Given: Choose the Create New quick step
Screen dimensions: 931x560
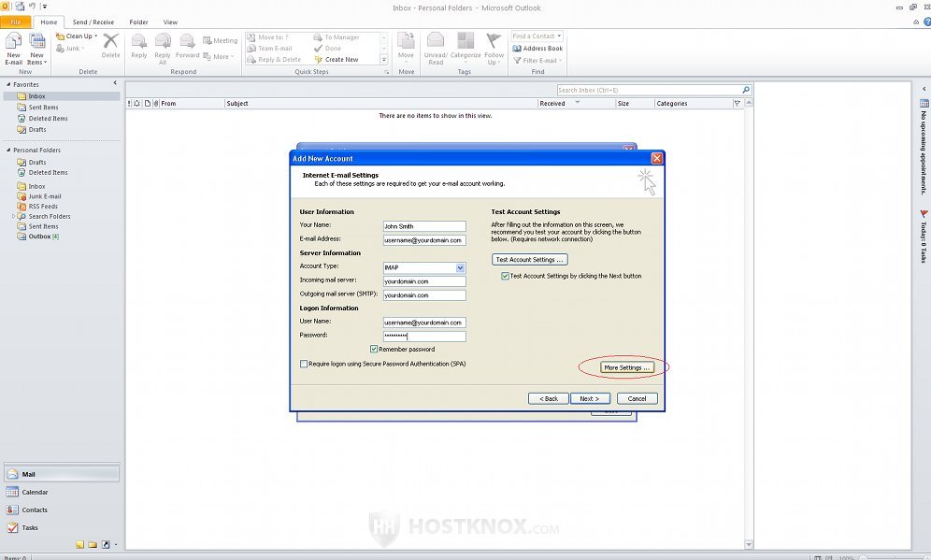Looking at the screenshot, I should pyautogui.click(x=337, y=60).
